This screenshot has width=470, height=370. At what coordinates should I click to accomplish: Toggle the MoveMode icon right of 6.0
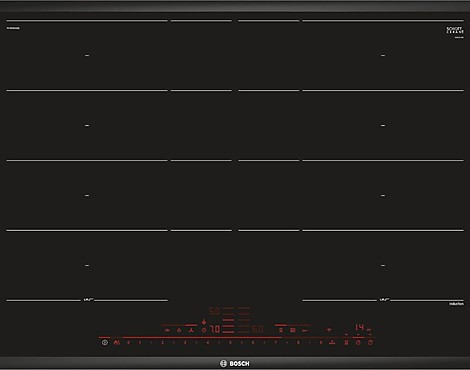point(293,330)
